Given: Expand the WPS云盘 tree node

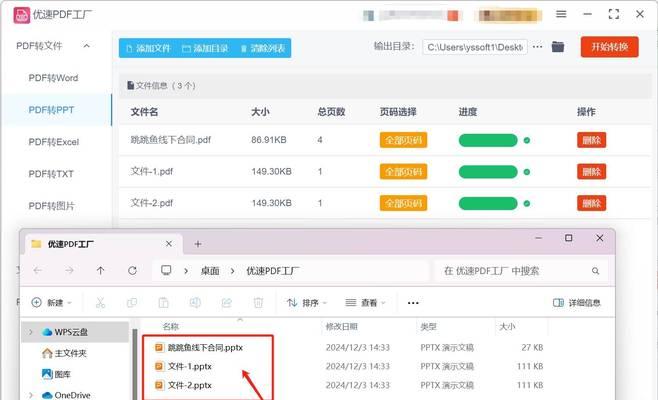Looking at the screenshot, I should coord(31,332).
